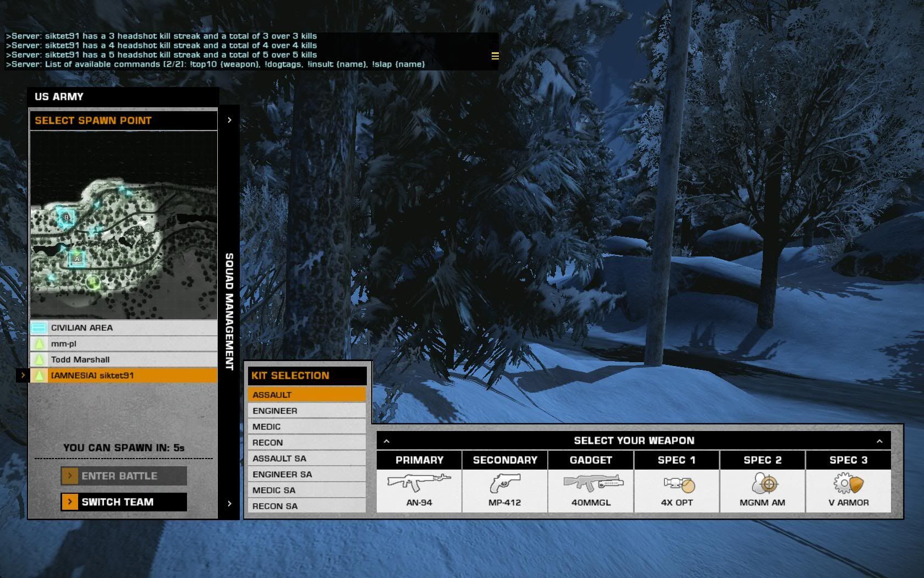This screenshot has height=578, width=924.
Task: Click the SPEC 1 slot header
Action: pos(676,460)
